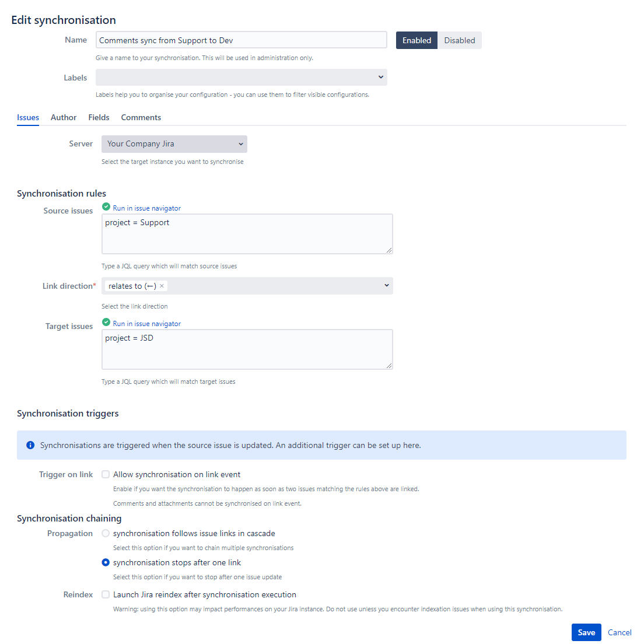Viewport: 644px width, 644px height.
Task: Click Cancel link next to Save
Action: pyautogui.click(x=619, y=632)
